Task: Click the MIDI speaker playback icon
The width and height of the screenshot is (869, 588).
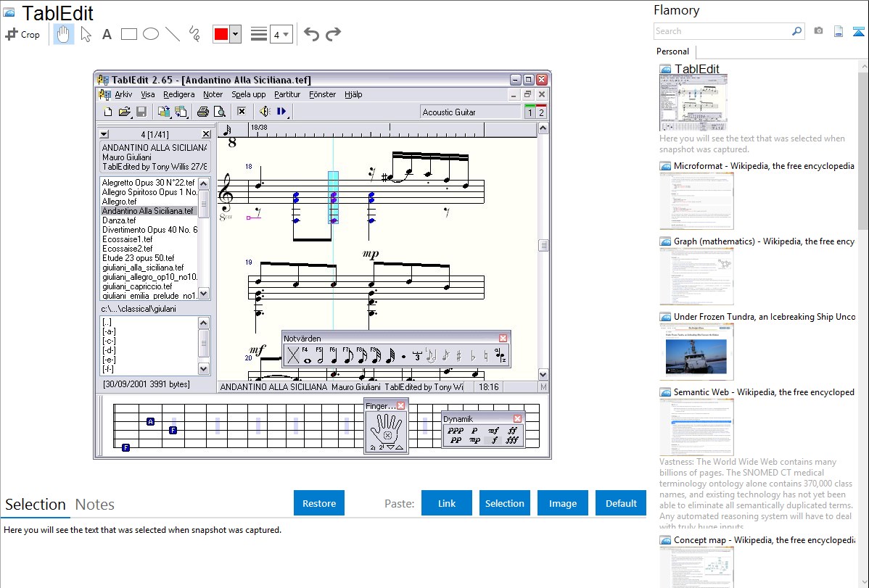Action: pyautogui.click(x=265, y=112)
